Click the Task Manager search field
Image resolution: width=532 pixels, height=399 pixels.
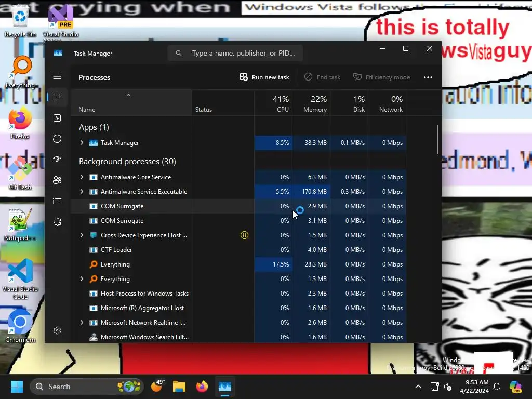[235, 54]
